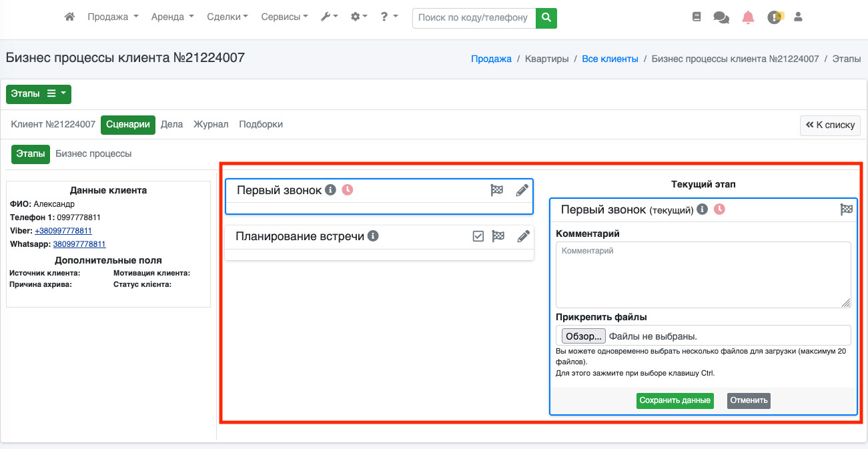Open the Продажа breadcrumb link
The width and height of the screenshot is (868, 449).
(491, 59)
